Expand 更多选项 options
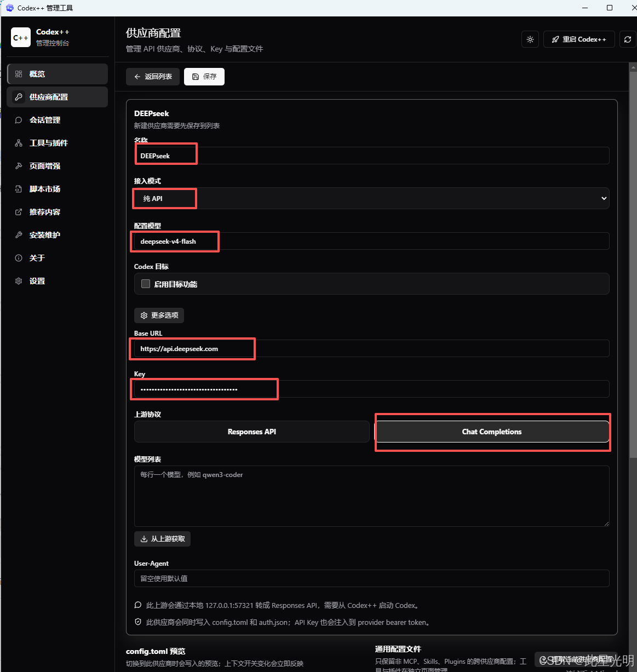 point(159,315)
